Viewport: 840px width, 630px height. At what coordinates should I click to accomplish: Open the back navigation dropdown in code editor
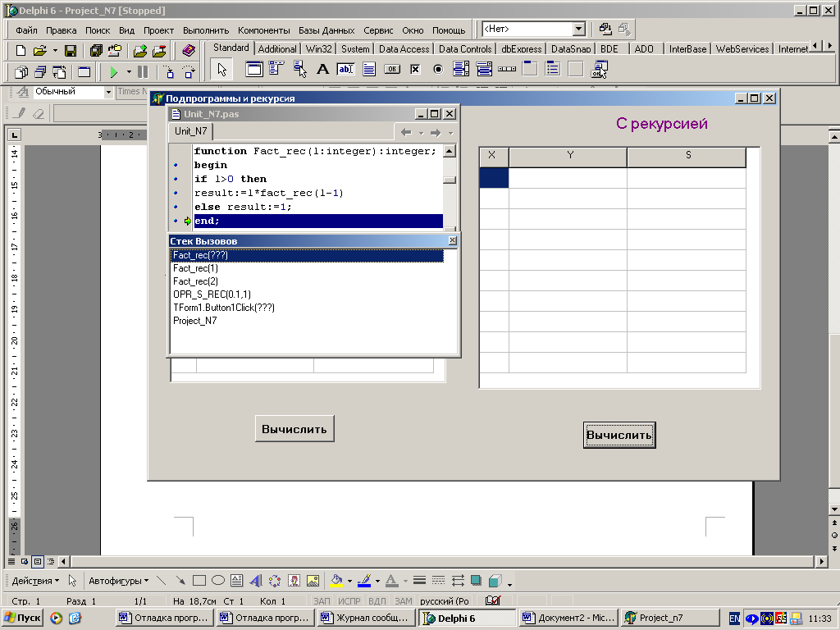(x=421, y=133)
